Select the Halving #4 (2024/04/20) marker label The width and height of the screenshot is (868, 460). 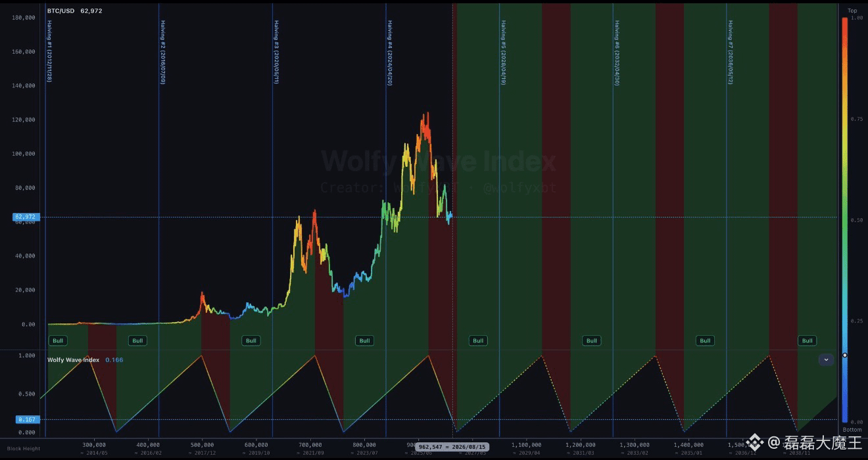(390, 53)
